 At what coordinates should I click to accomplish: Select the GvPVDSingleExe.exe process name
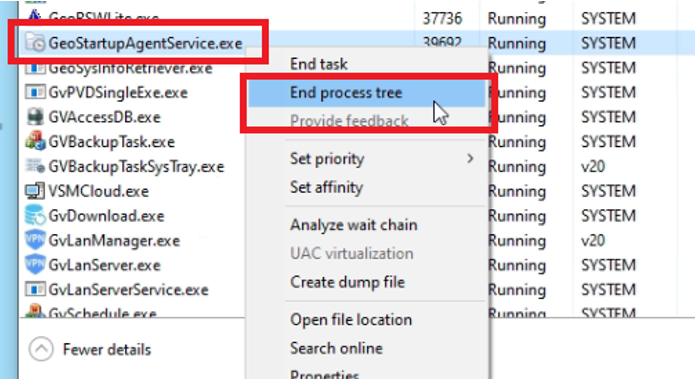[x=118, y=93]
